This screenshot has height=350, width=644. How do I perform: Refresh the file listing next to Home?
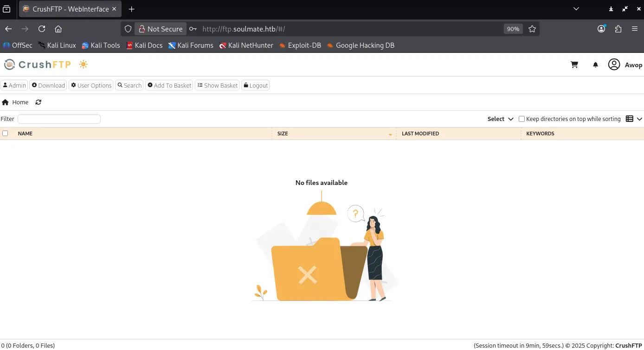click(39, 102)
